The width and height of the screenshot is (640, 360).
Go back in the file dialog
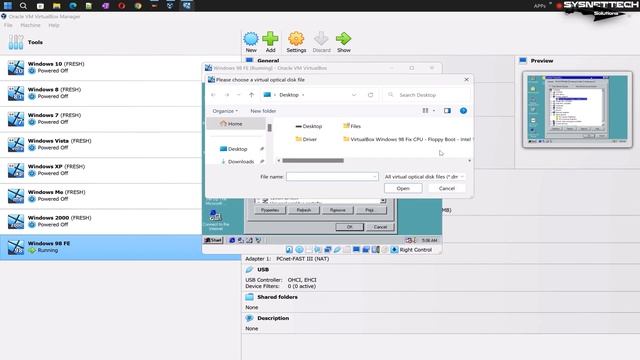pos(213,95)
